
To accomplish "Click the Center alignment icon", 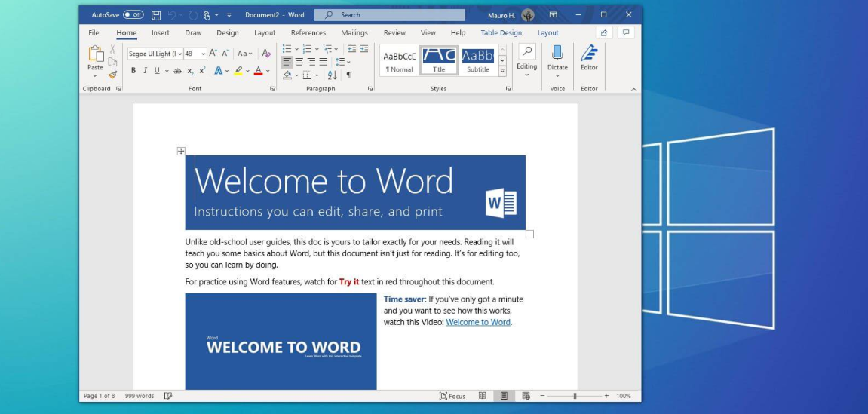I will pyautogui.click(x=299, y=62).
